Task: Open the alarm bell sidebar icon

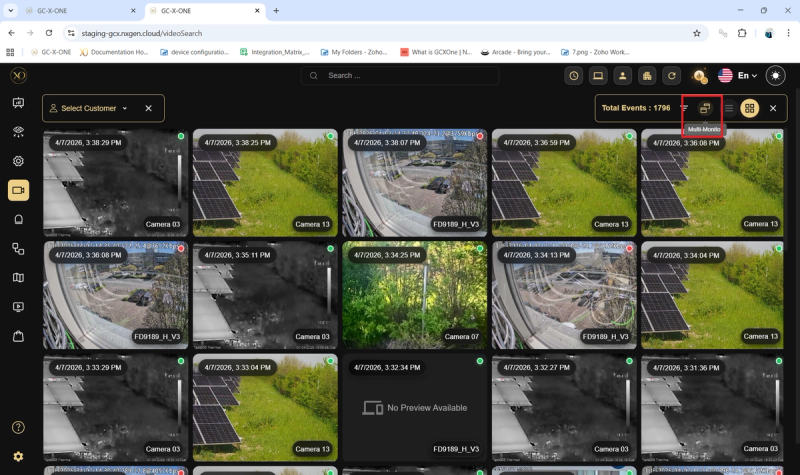Action: tap(18, 219)
